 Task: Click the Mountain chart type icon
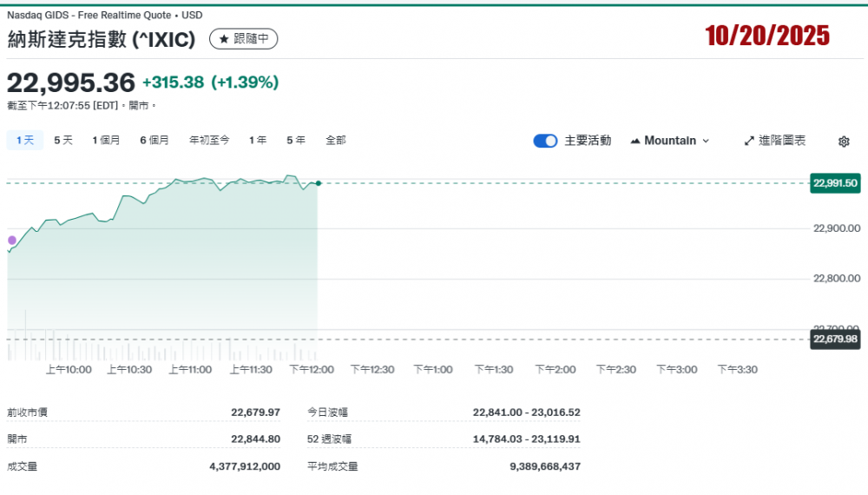coord(635,141)
